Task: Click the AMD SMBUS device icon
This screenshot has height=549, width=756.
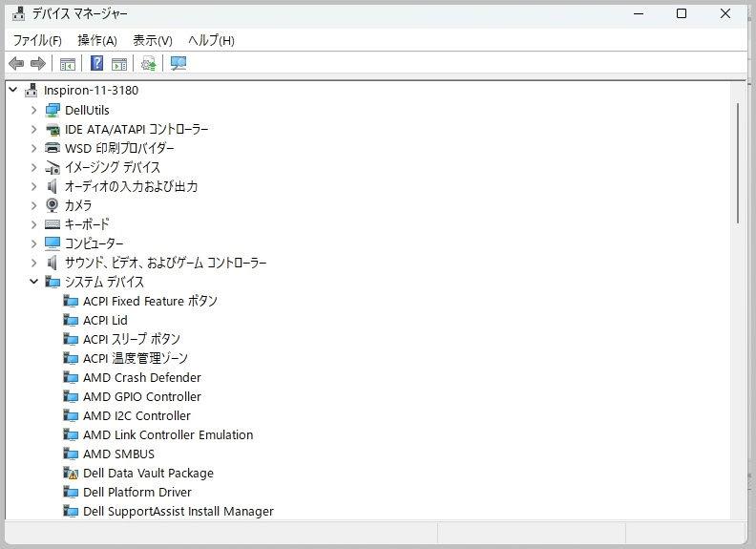Action: tap(71, 454)
